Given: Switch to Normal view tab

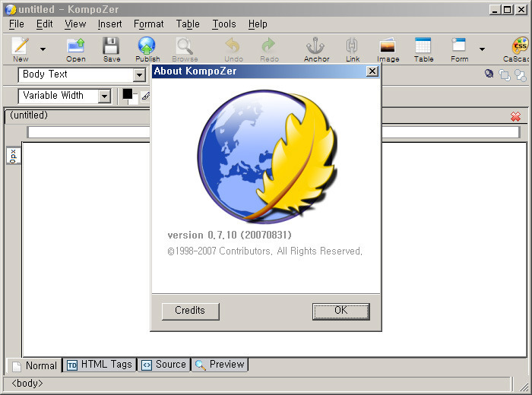Looking at the screenshot, I should coord(34,365).
